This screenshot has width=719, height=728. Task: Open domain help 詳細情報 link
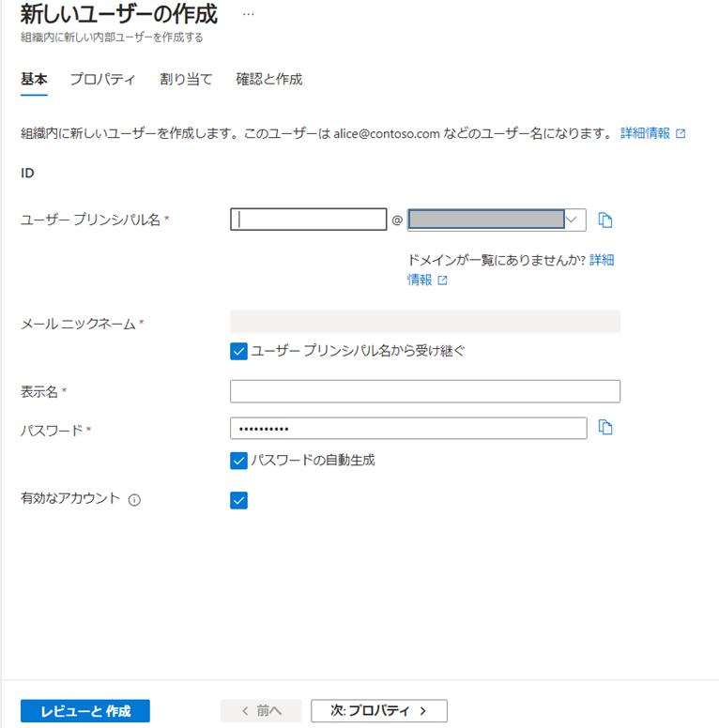511,270
